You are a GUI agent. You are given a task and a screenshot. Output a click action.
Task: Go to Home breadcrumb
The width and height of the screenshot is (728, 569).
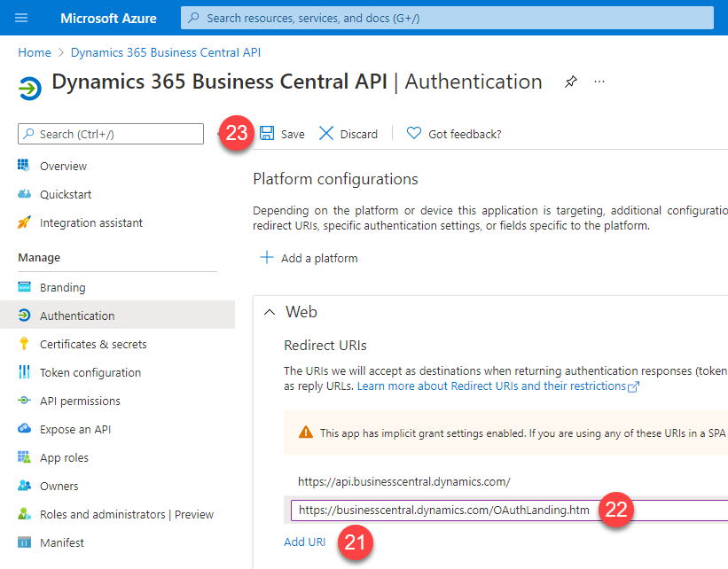click(35, 52)
